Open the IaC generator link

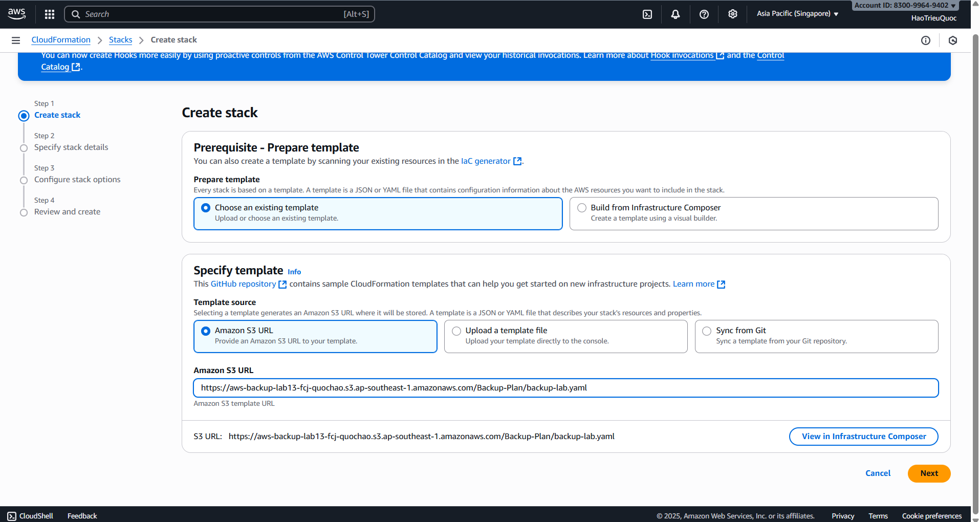486,161
